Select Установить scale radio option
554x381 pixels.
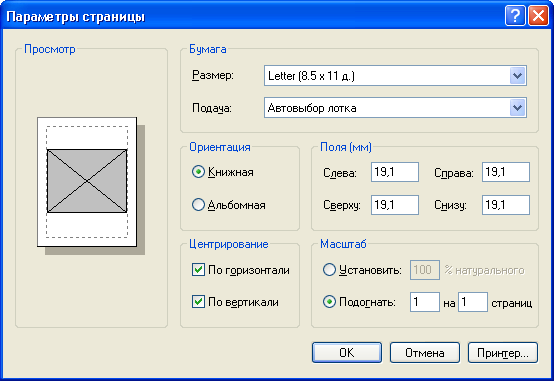coord(329,270)
